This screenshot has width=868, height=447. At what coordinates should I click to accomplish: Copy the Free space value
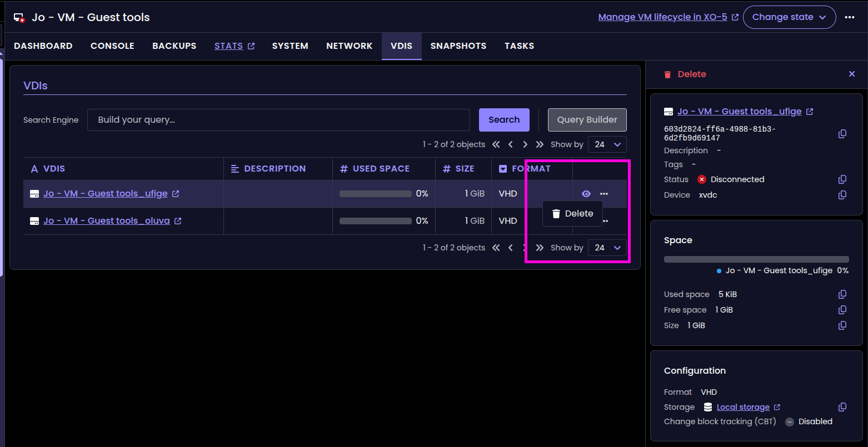pos(842,310)
